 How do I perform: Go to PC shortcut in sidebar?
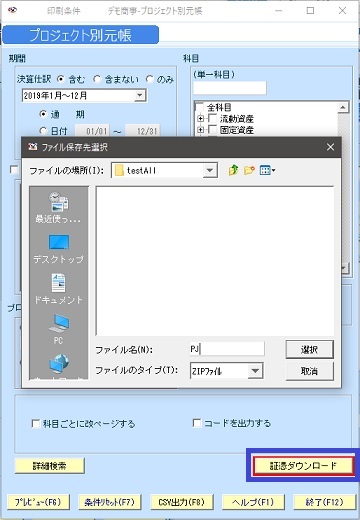point(59,329)
